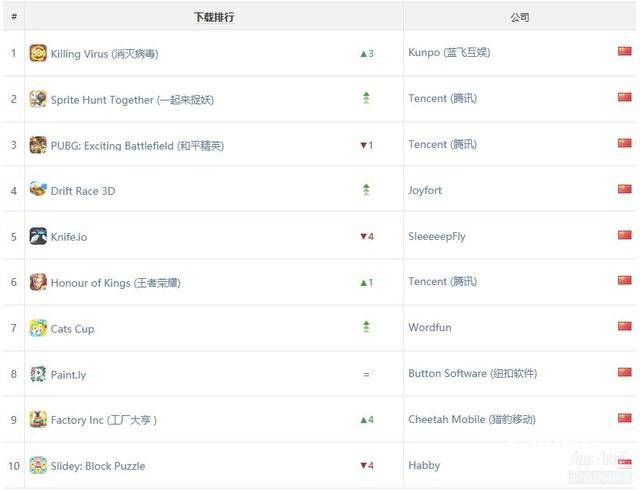
Task: Click the Singapore flag in the Habby row
Action: pos(624,463)
